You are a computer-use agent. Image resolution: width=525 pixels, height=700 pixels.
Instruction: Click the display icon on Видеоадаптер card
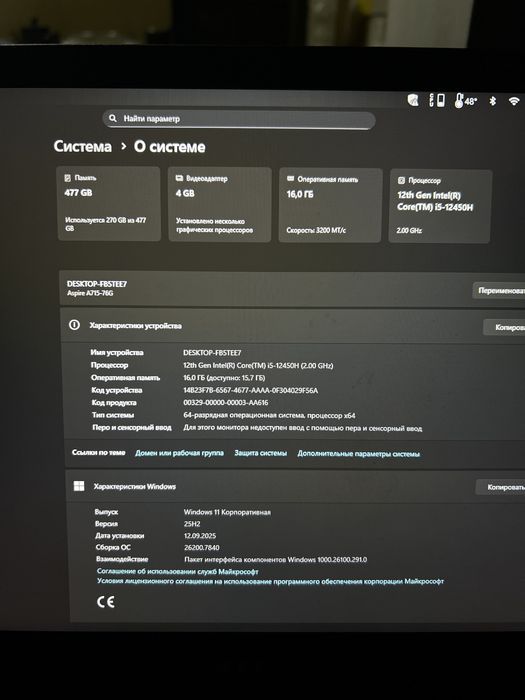click(x=179, y=178)
